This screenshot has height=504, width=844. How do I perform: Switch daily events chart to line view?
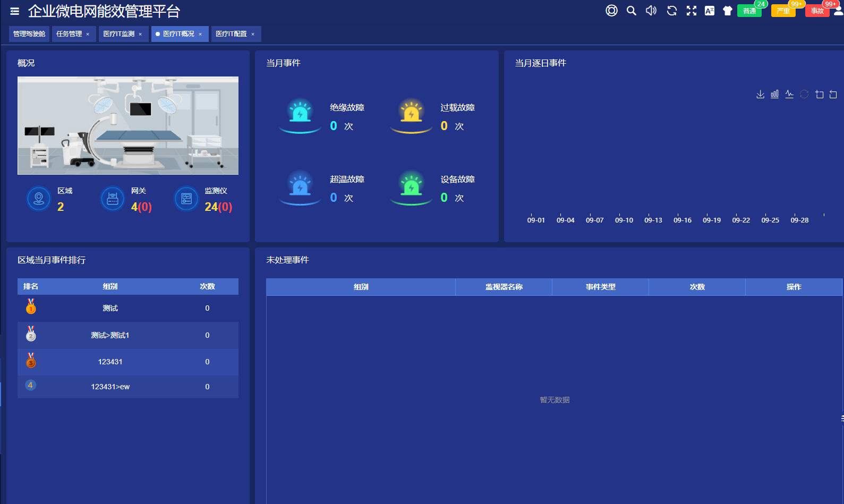coord(789,95)
